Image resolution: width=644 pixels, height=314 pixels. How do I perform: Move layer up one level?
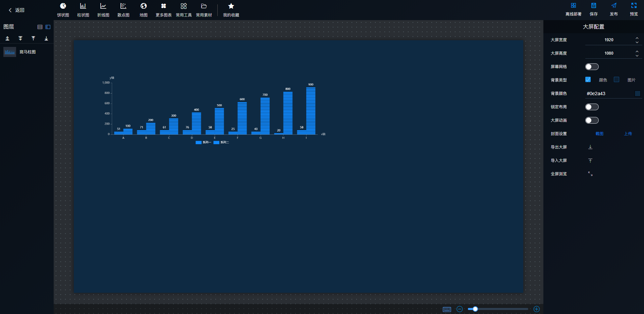(7, 39)
